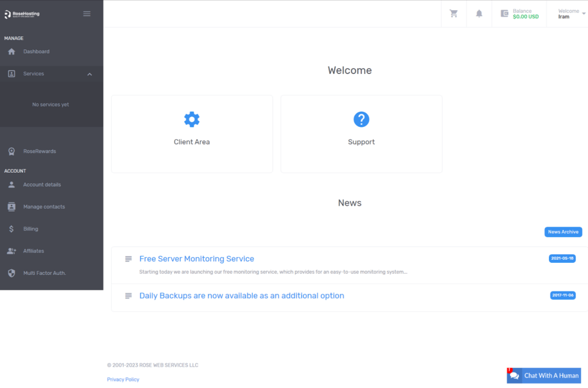This screenshot has height=388, width=588.
Task: Open the notifications bell
Action: [479, 14]
